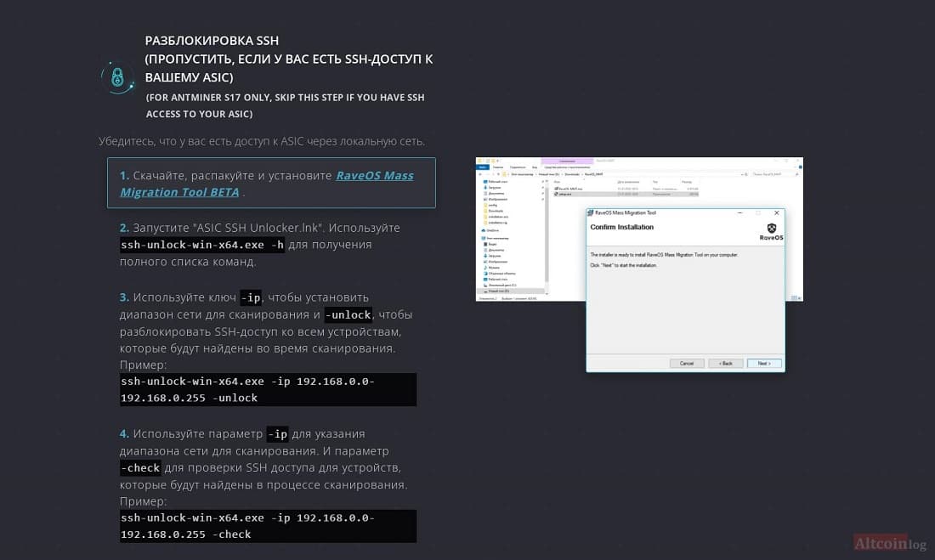Select the purple contextual ribbon tab in Explorer
The width and height of the screenshot is (935, 560).
point(567,161)
